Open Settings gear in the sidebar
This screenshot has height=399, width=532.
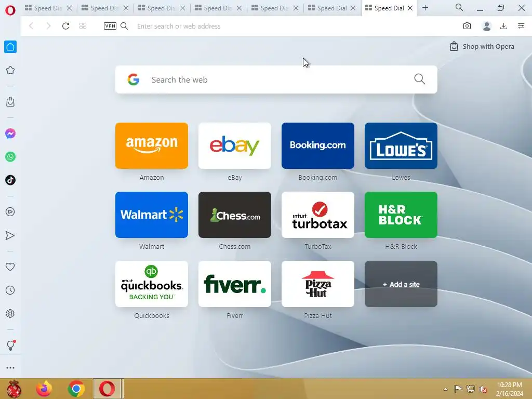(x=10, y=313)
